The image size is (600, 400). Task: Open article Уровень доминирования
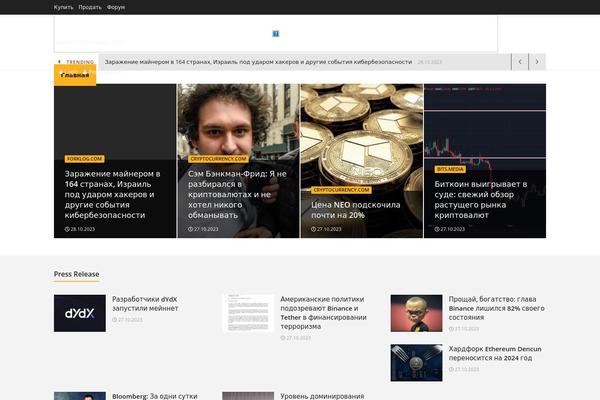[x=322, y=396]
